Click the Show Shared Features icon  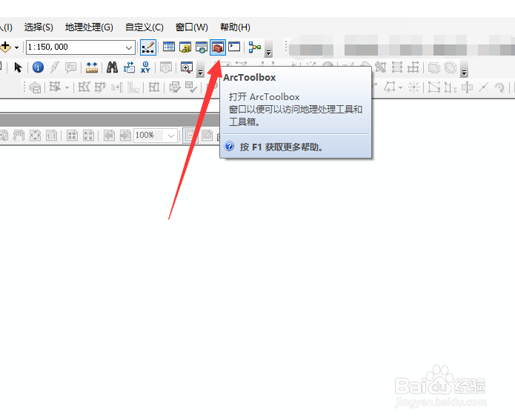pyautogui.click(x=154, y=87)
